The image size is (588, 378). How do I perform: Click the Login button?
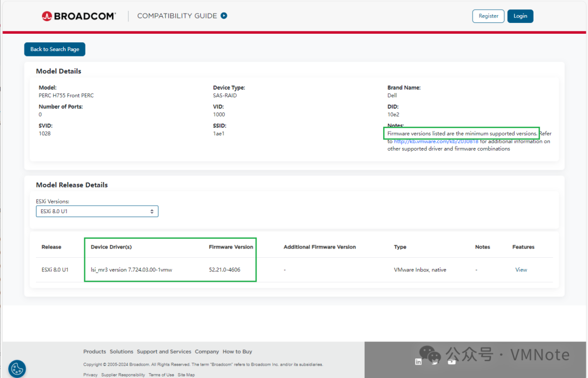(x=520, y=16)
